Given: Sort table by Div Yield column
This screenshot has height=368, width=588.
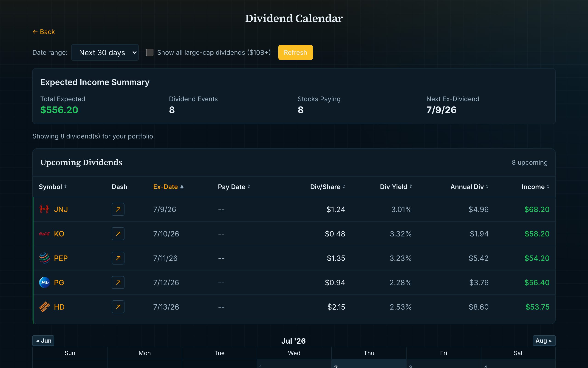Looking at the screenshot, I should (396, 187).
